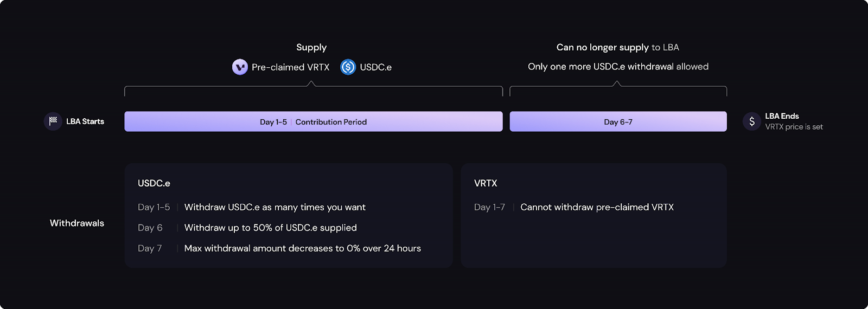Click the USDC.e label beside coin icon
Image resolution: width=868 pixels, height=309 pixels.
(x=375, y=67)
